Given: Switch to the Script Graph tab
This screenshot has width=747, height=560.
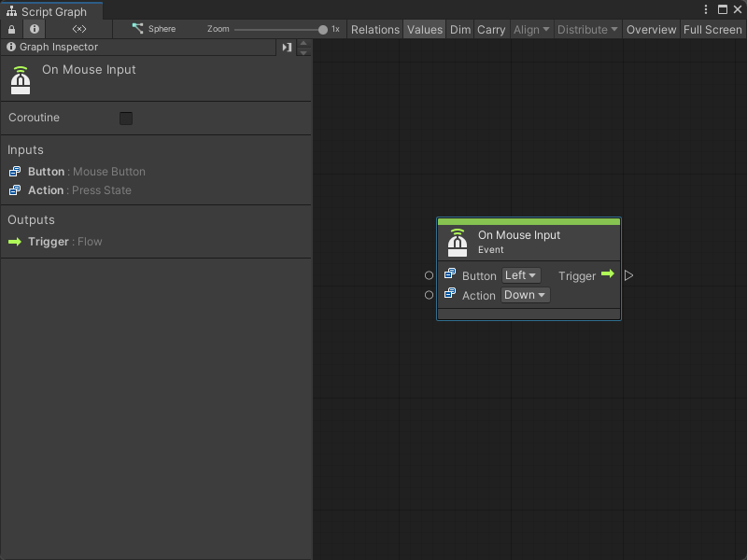Looking at the screenshot, I should pyautogui.click(x=50, y=9).
